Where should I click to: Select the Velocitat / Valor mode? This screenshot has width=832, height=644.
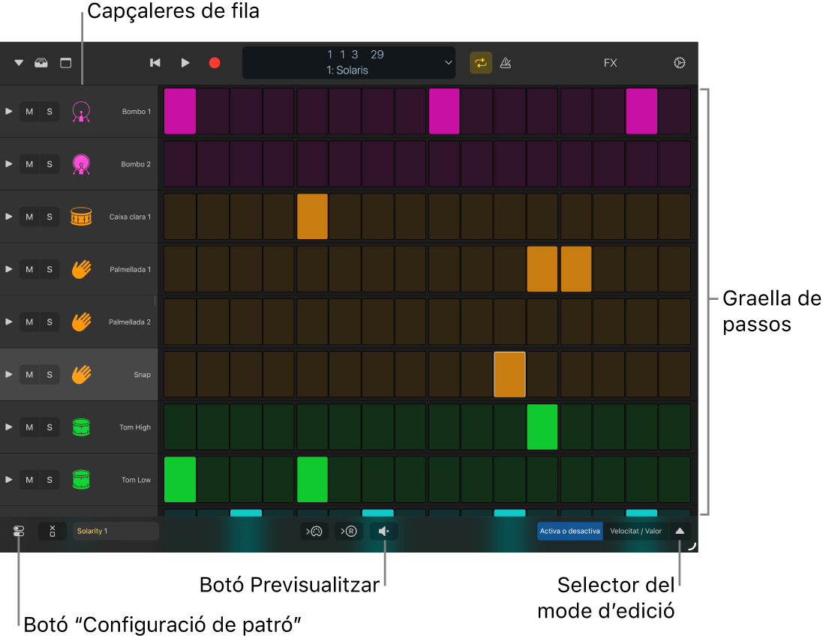click(635, 532)
